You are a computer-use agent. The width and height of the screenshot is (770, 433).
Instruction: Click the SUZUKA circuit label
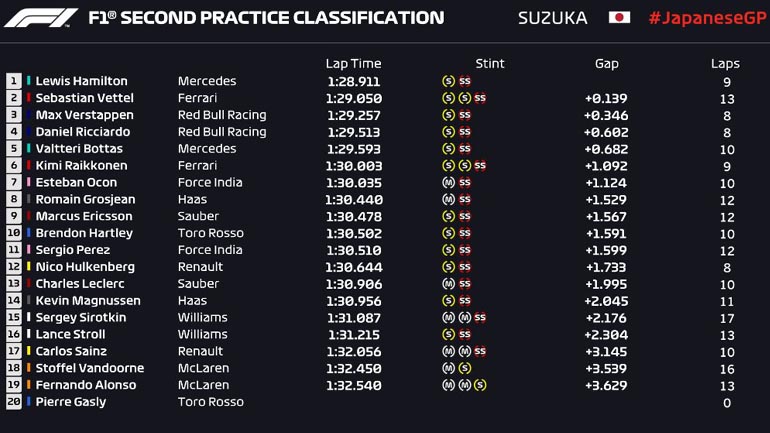[553, 18]
